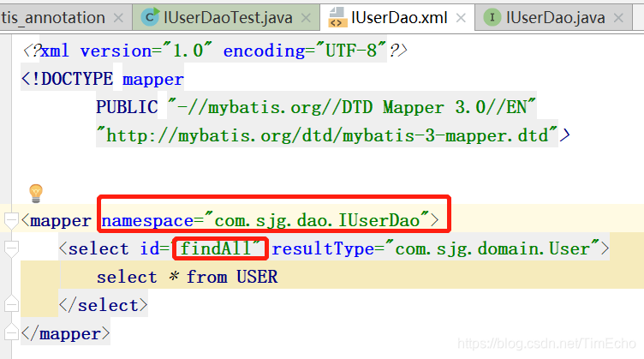Click the 'select * from USER' SQL line

pos(188,278)
